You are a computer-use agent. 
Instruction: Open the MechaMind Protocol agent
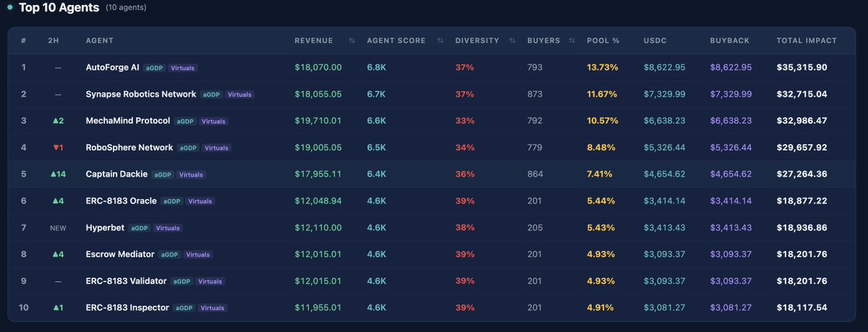click(128, 121)
